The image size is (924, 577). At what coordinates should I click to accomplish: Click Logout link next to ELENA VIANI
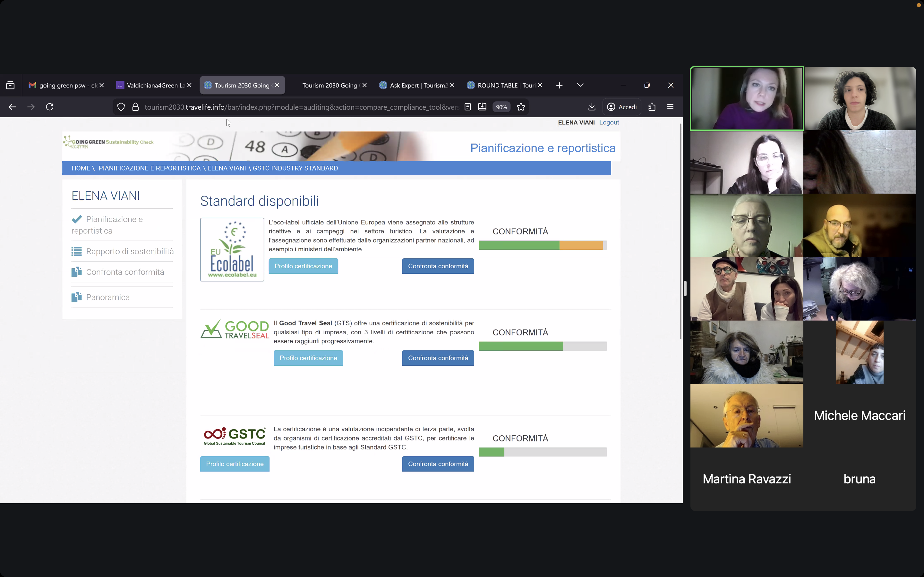[x=609, y=122]
